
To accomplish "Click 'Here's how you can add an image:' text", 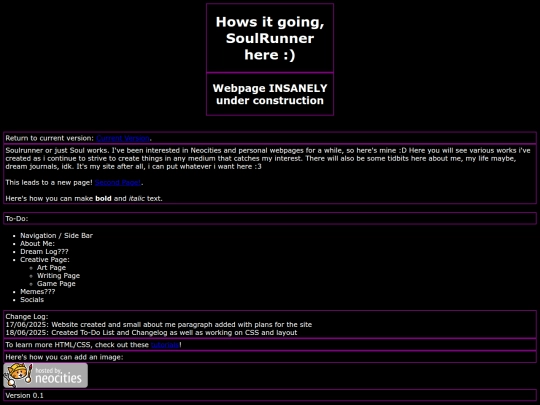I will click(x=64, y=357).
